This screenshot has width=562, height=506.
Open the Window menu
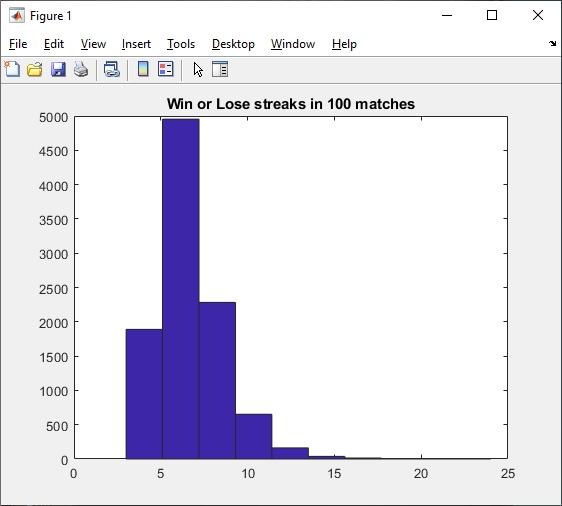click(293, 44)
